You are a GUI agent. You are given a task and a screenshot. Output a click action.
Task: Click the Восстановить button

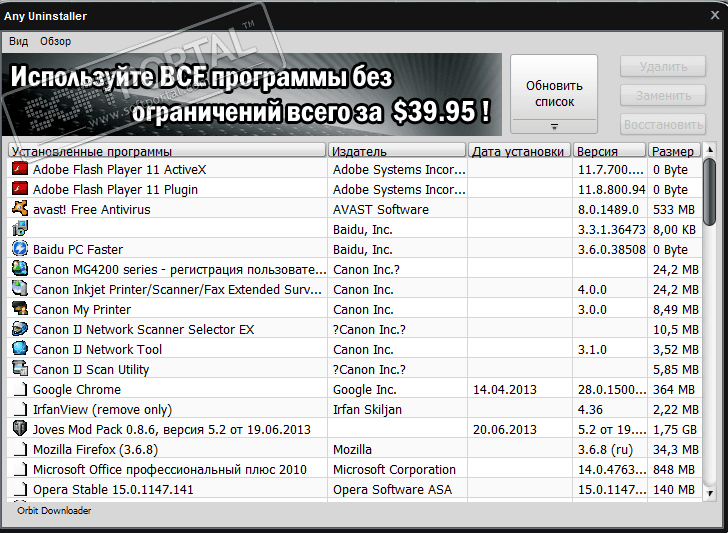pos(663,124)
